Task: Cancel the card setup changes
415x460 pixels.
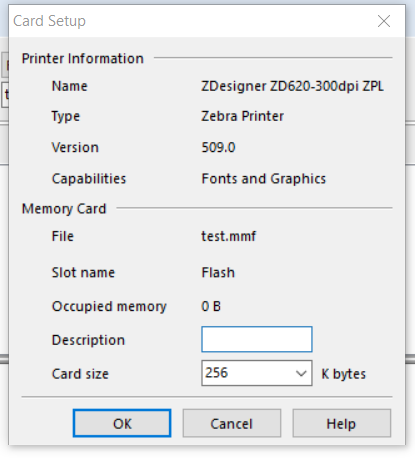Action: tap(232, 423)
